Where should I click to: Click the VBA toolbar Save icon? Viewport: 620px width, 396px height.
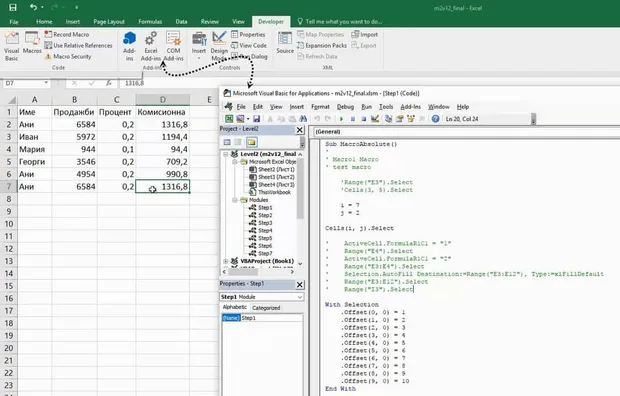point(256,119)
